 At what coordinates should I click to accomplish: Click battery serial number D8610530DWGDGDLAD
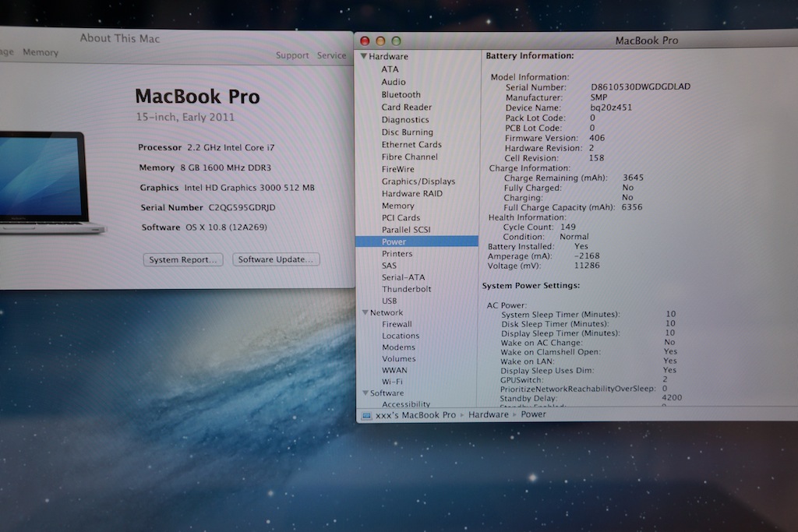click(x=641, y=86)
